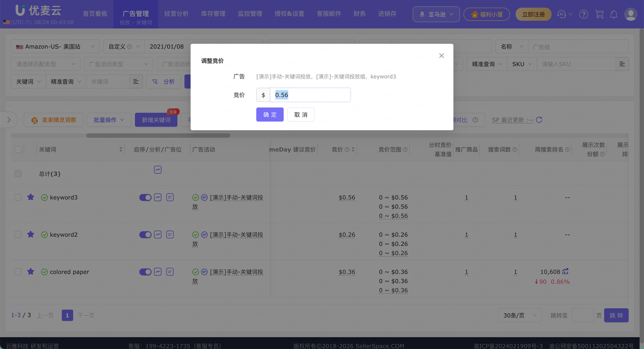Open the 精准查询 dropdown next to SKU

tap(487, 64)
